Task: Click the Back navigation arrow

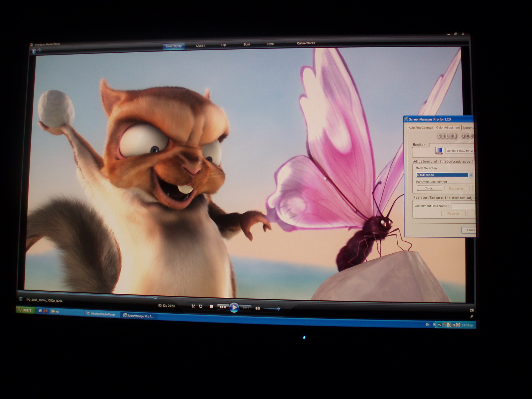Action: (x=34, y=51)
